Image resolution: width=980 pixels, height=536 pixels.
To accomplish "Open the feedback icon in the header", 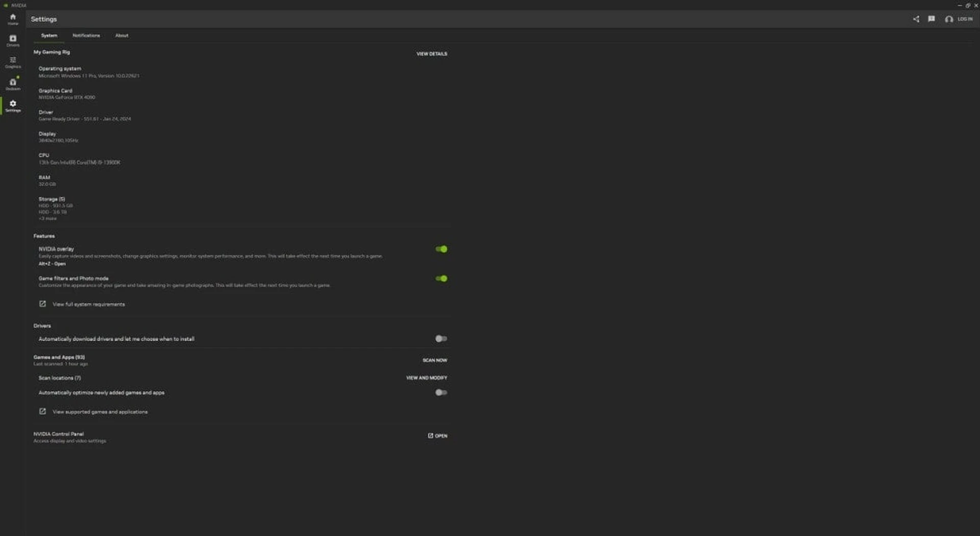I will coord(932,19).
